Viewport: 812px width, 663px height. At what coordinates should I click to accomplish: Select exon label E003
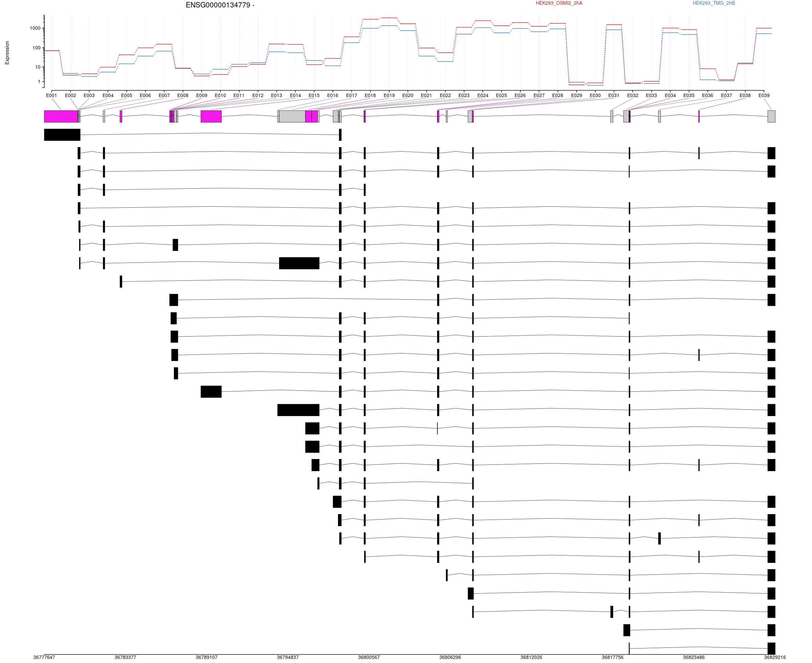pos(89,95)
